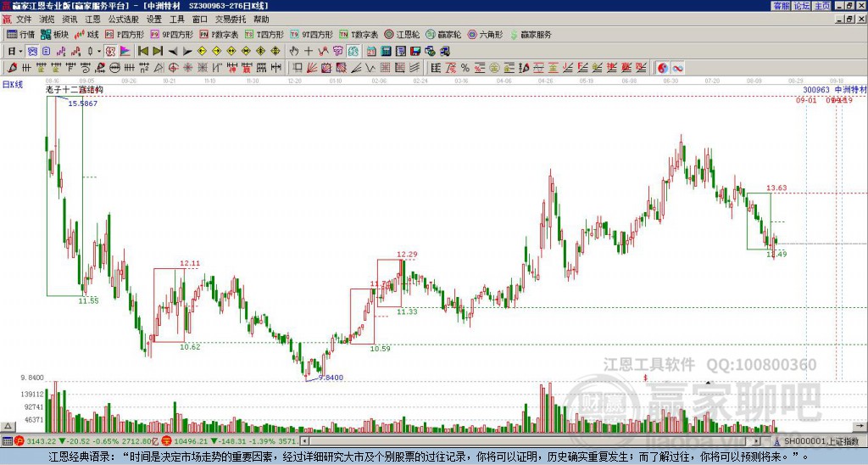This screenshot has width=868, height=465.
Task: Select the hand pan tool
Action: click(x=293, y=52)
